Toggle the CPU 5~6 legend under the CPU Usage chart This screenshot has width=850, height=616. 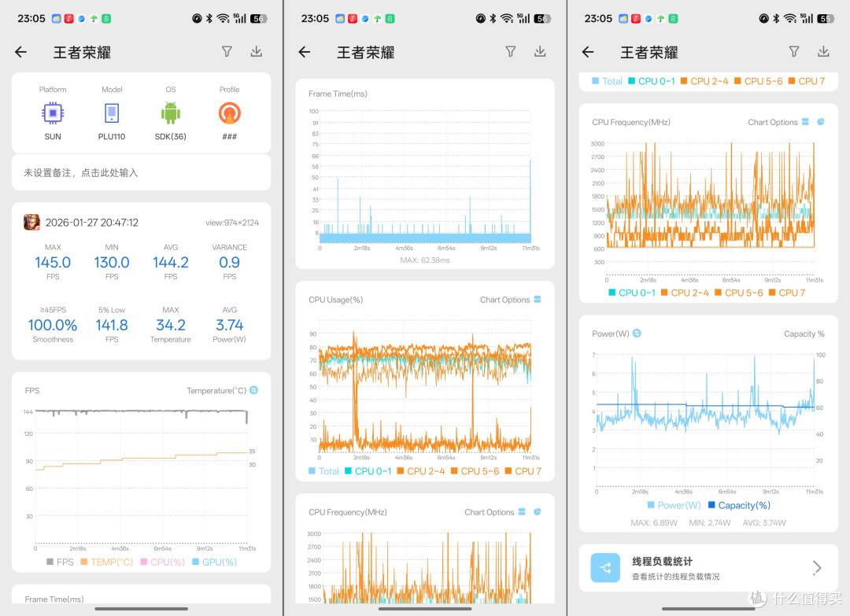(x=475, y=471)
